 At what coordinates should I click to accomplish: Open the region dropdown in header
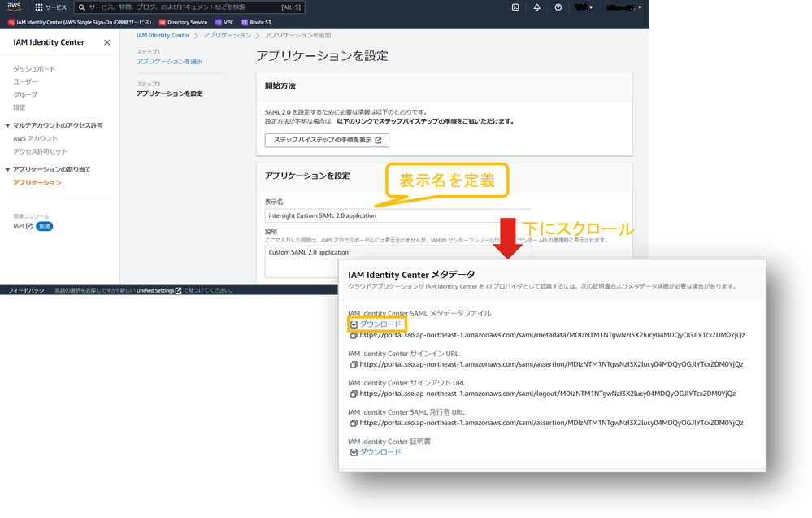(x=584, y=7)
